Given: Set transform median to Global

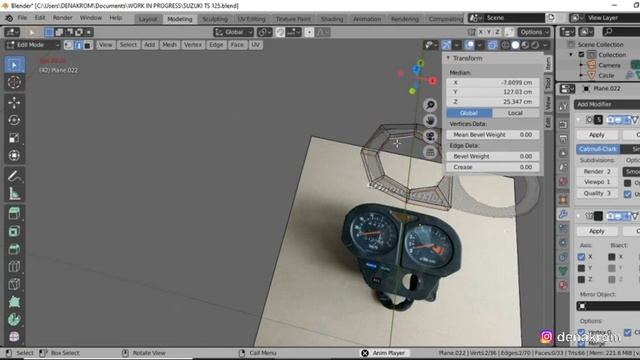Looking at the screenshot, I should (469, 113).
